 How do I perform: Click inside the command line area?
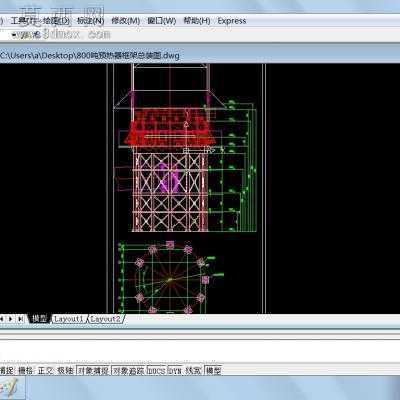coord(200,350)
